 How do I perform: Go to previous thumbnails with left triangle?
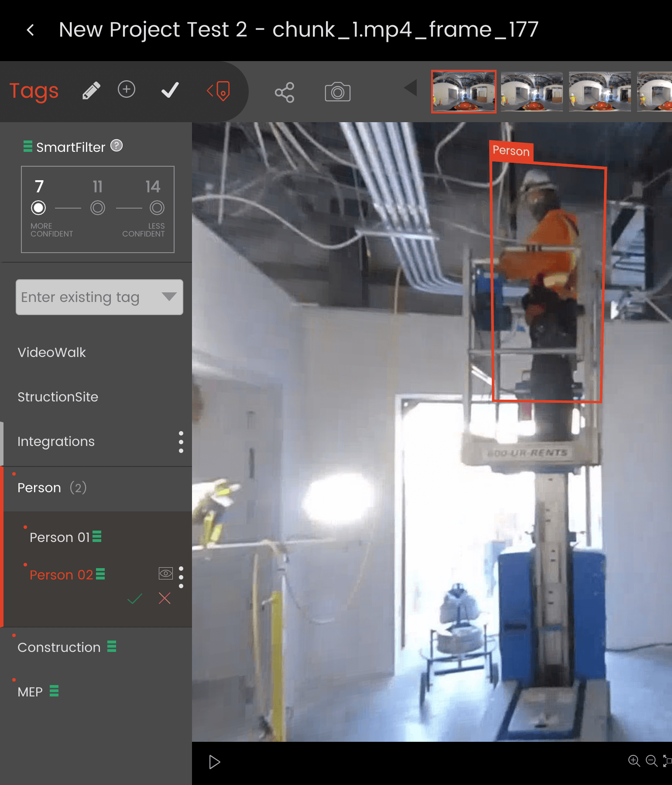[x=410, y=88]
